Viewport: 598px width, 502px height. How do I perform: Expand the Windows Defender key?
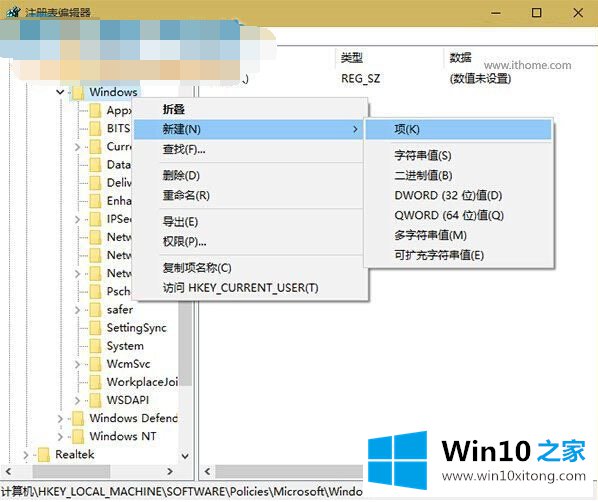tap(60, 419)
